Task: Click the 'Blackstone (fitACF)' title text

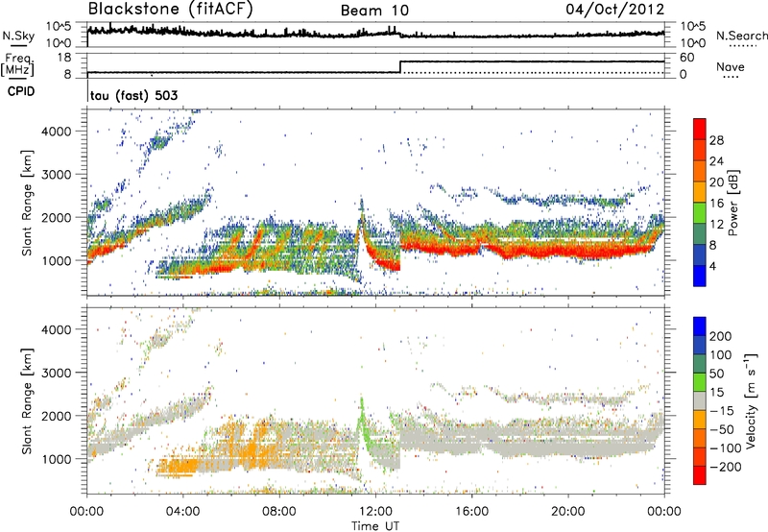Action: click(170, 10)
